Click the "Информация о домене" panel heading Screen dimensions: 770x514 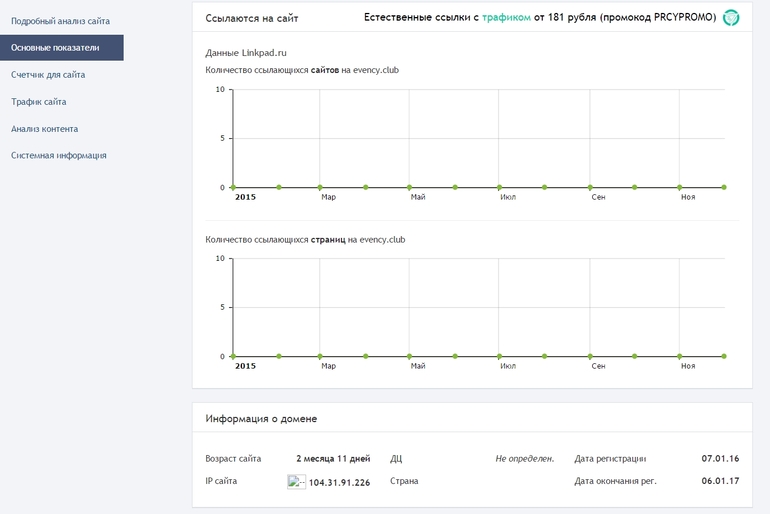coord(261,418)
